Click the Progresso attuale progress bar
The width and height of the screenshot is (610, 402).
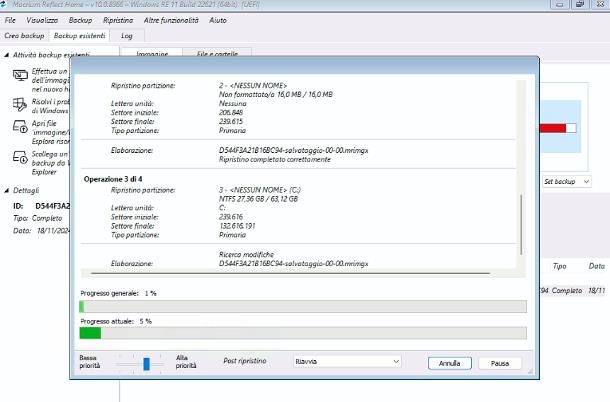pyautogui.click(x=303, y=333)
